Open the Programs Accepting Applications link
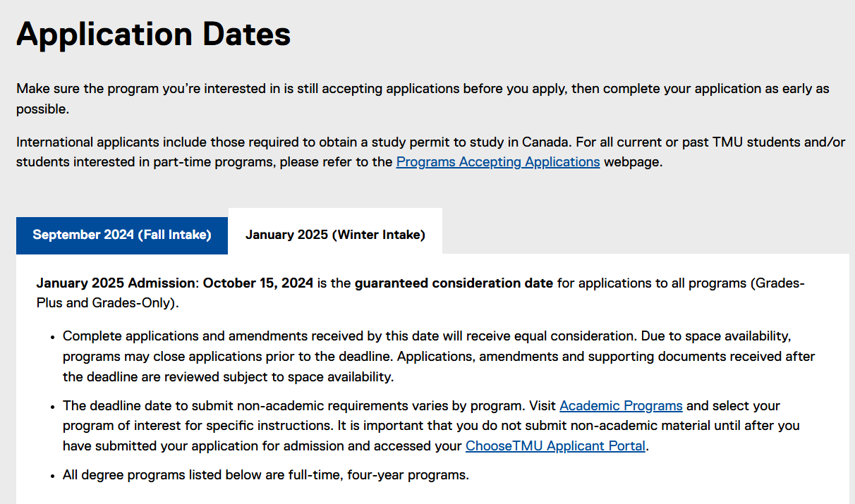The image size is (855, 504). 498,162
